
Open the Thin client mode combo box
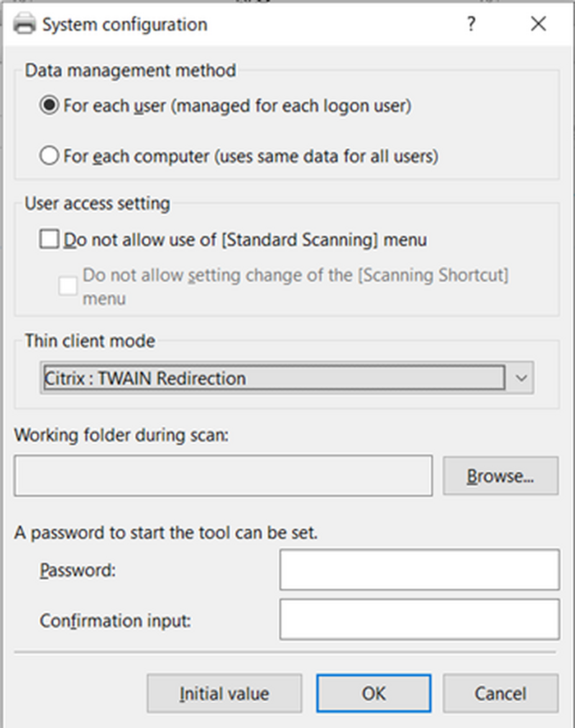tap(287, 378)
